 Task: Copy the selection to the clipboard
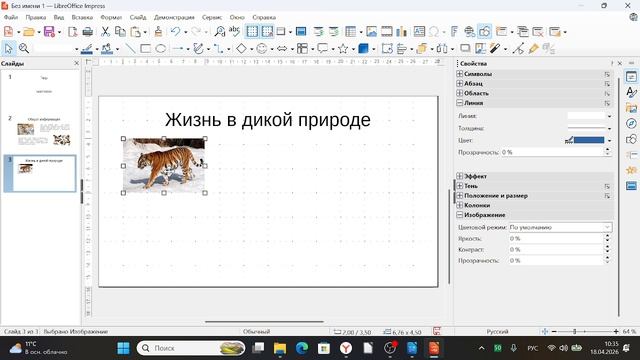(120, 32)
